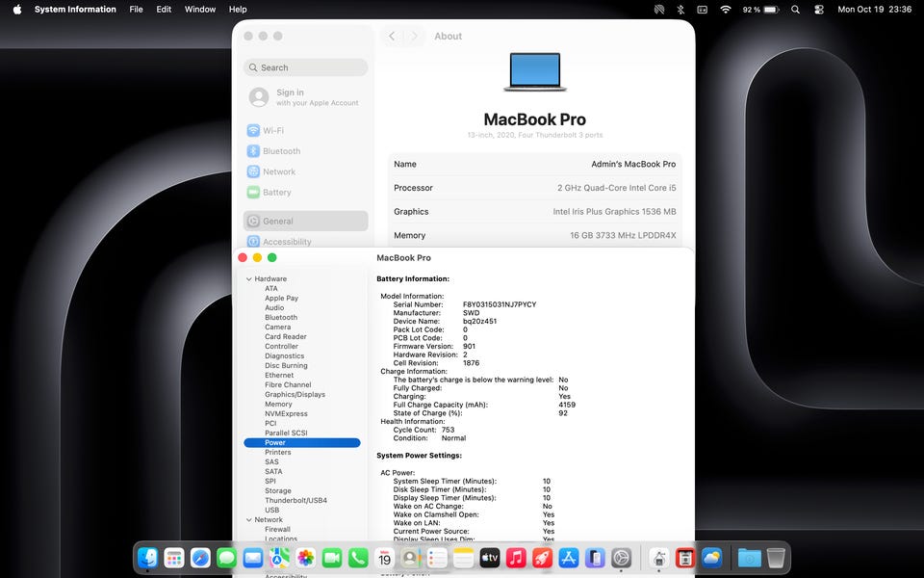
Task: Open the Messages app in the Dock
Action: (x=226, y=558)
